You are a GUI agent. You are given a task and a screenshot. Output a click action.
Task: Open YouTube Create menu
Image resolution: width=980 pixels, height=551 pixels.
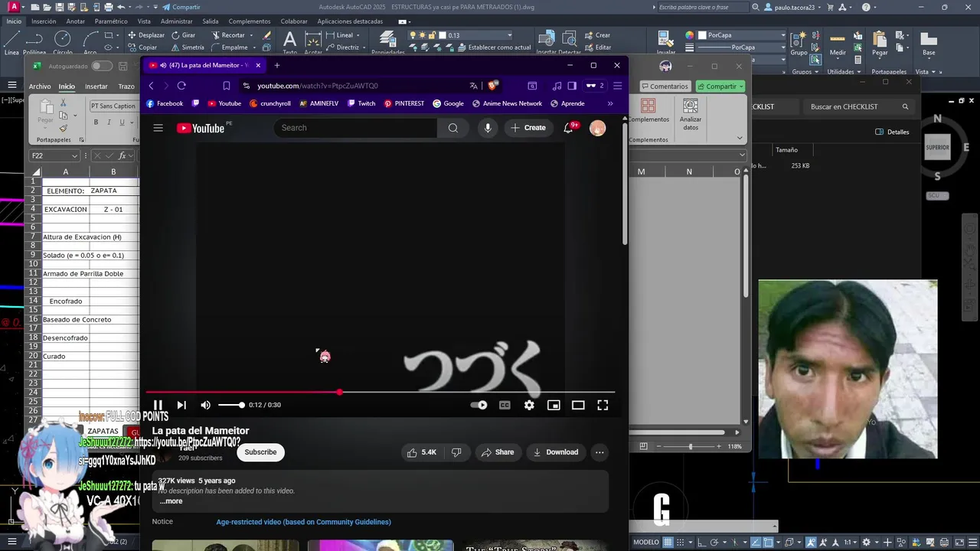click(x=528, y=128)
